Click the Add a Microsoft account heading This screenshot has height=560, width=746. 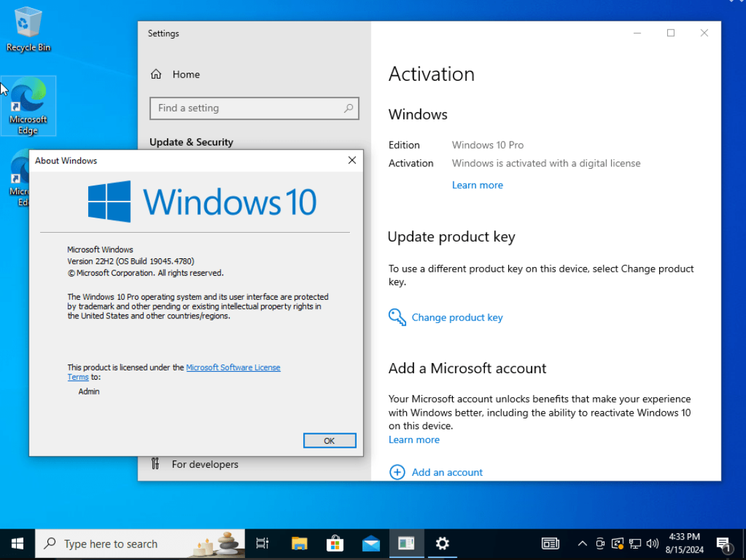click(468, 368)
